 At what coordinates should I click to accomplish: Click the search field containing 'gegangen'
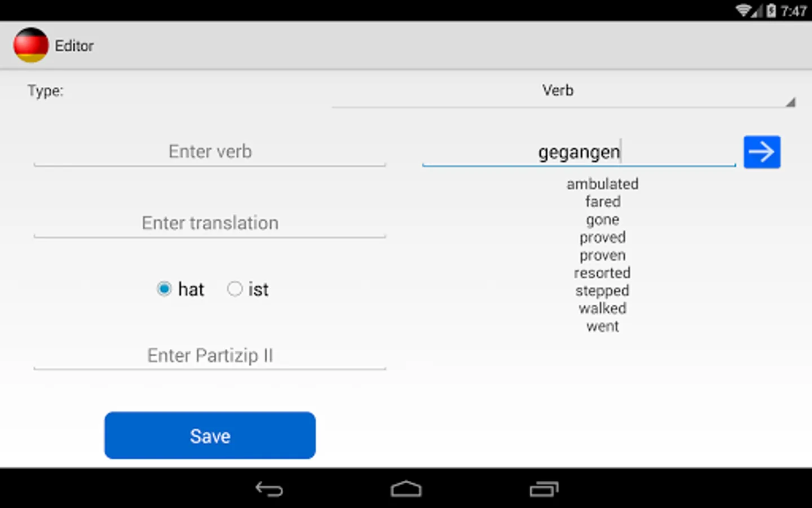coord(579,152)
